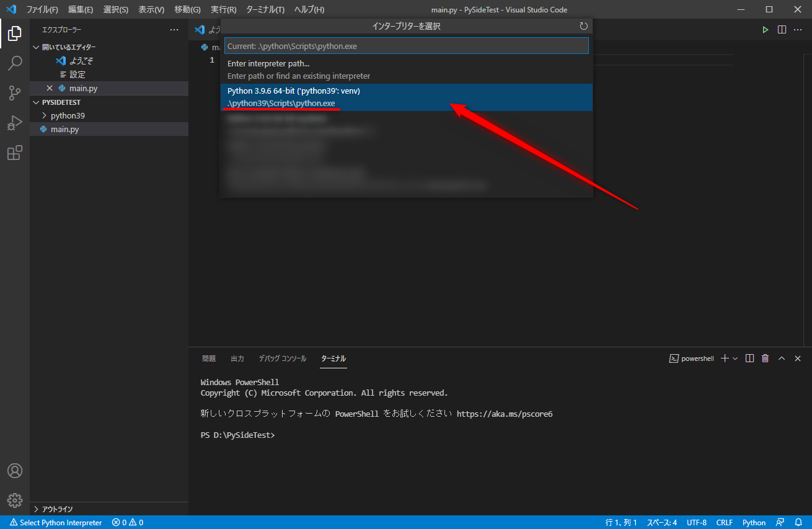Click errors and warnings count in status bar

[x=128, y=522]
